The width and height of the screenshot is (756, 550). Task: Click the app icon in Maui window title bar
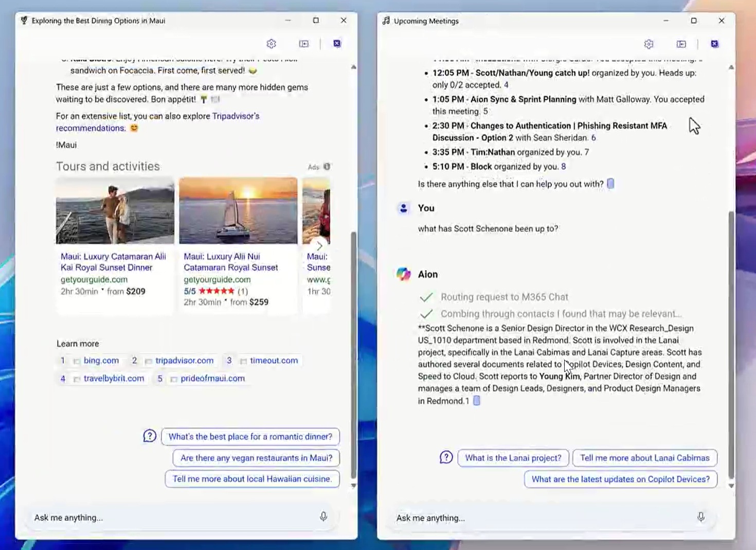point(24,21)
